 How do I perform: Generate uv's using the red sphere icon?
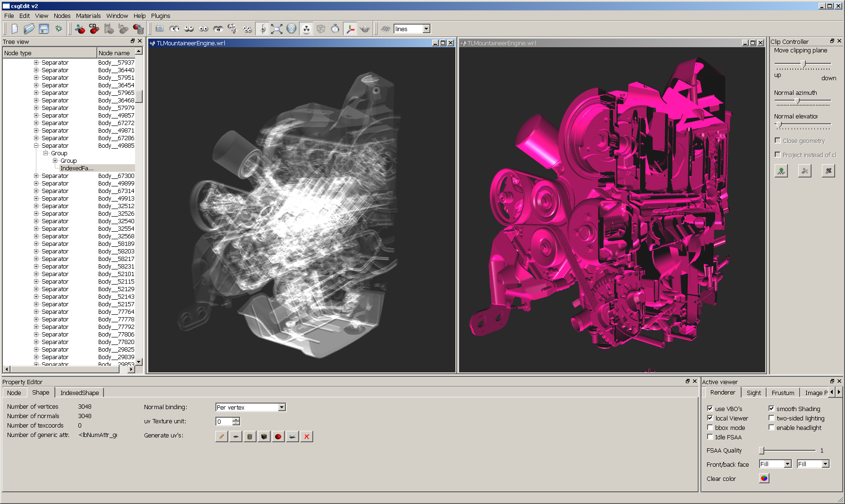coord(278,437)
